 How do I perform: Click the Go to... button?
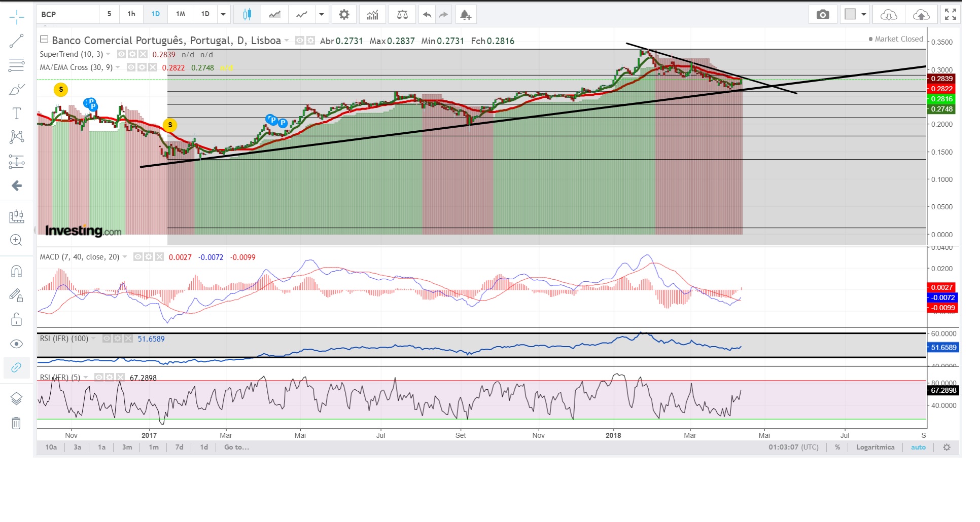coord(236,447)
